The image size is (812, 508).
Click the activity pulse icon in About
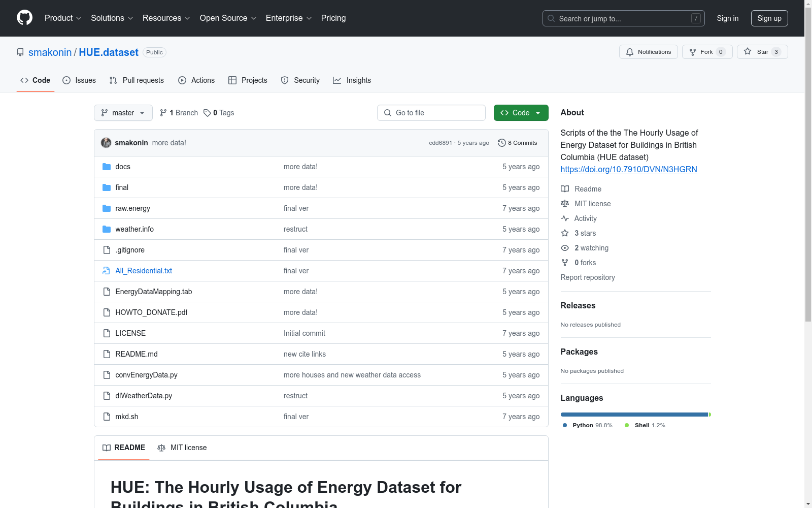[565, 218]
